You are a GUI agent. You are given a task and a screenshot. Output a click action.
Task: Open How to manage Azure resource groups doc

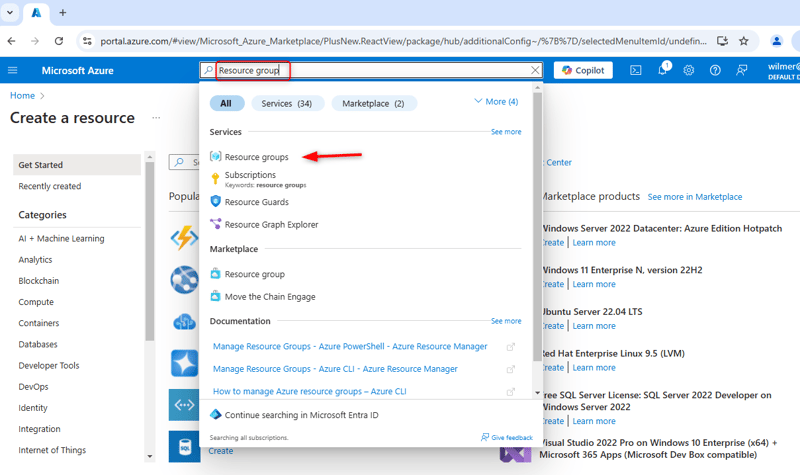pos(310,391)
